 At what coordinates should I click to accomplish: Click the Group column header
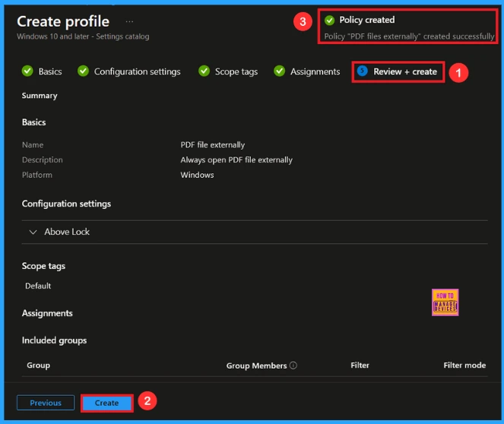(38, 365)
